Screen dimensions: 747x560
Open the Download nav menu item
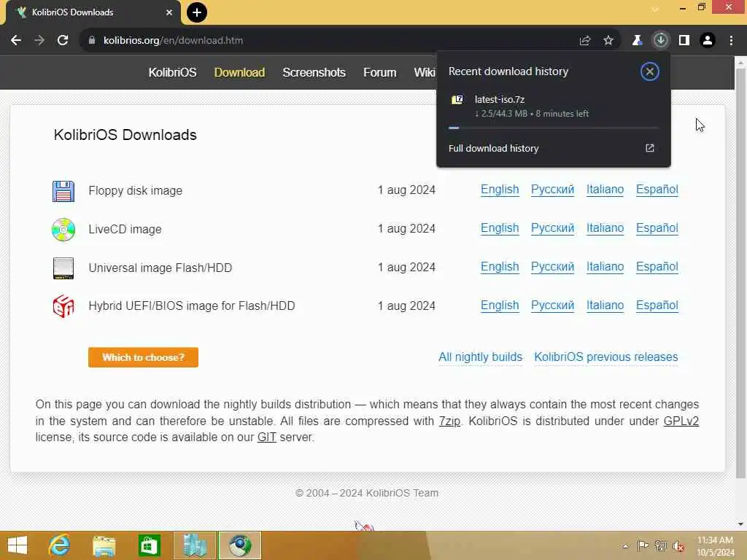coord(239,72)
